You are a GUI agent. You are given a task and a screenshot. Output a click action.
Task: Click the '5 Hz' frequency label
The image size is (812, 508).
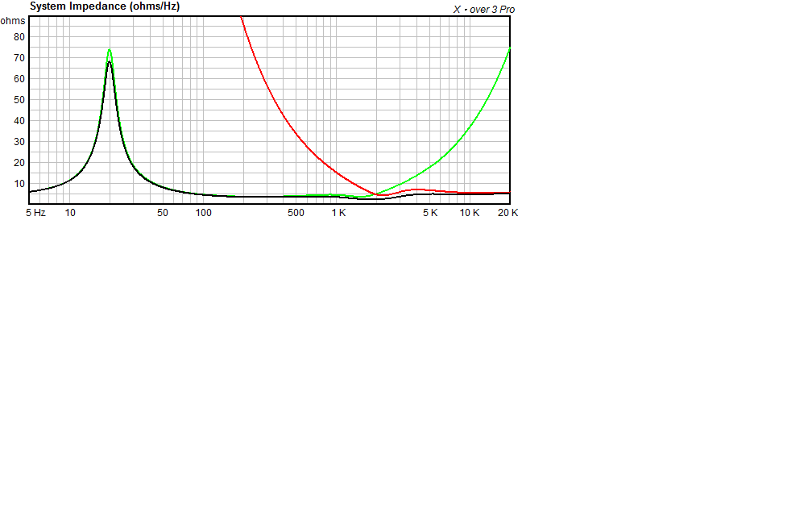[x=35, y=213]
